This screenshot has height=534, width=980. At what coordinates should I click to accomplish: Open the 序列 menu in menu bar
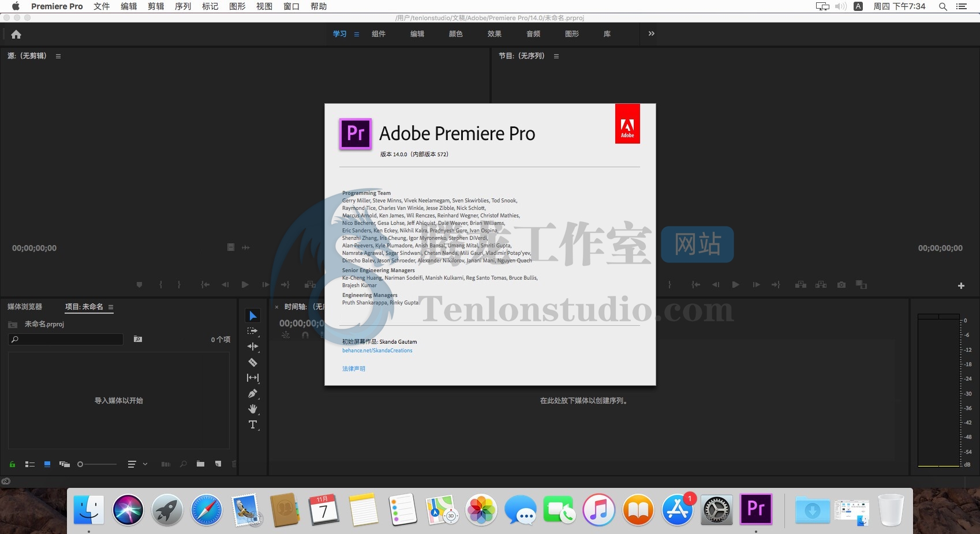pyautogui.click(x=183, y=6)
